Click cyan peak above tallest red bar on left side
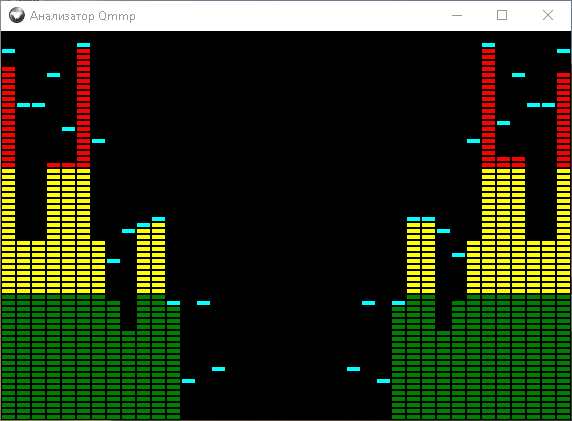The height and width of the screenshot is (421, 572). coord(84,45)
